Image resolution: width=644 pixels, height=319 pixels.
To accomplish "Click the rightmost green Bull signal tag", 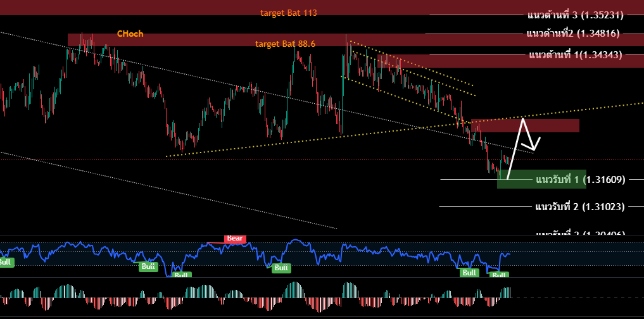I will coord(499,275).
